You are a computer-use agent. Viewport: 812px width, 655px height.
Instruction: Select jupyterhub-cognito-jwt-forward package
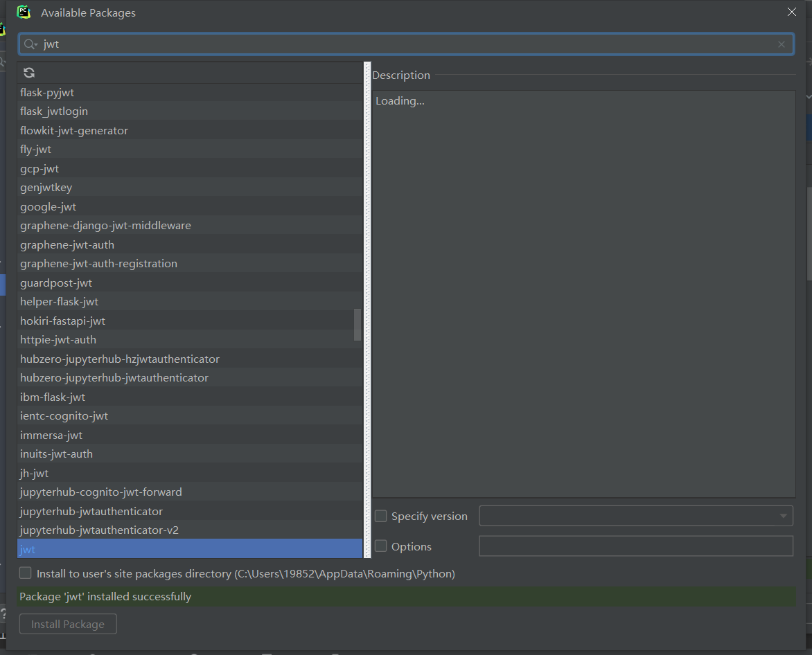(x=190, y=492)
